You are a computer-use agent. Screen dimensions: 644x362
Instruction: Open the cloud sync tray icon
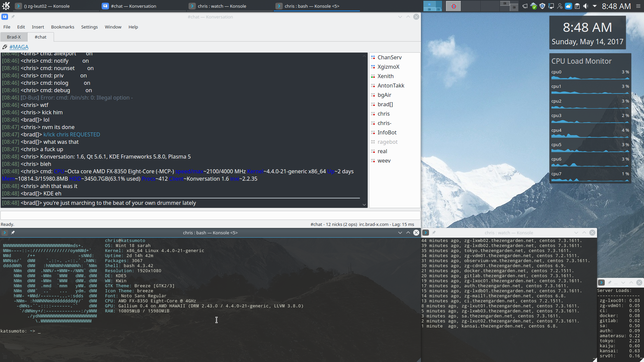pyautogui.click(x=534, y=6)
